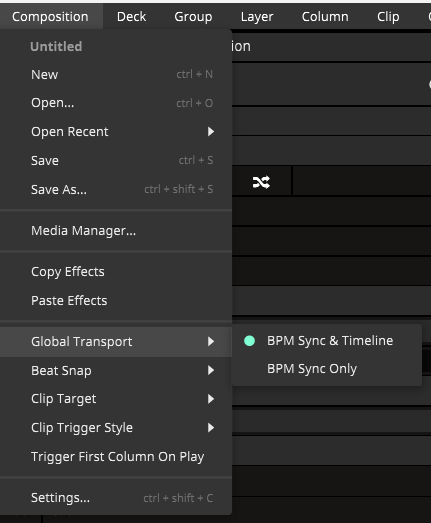
Task: Select Open... menu entry
Action: [116, 103]
